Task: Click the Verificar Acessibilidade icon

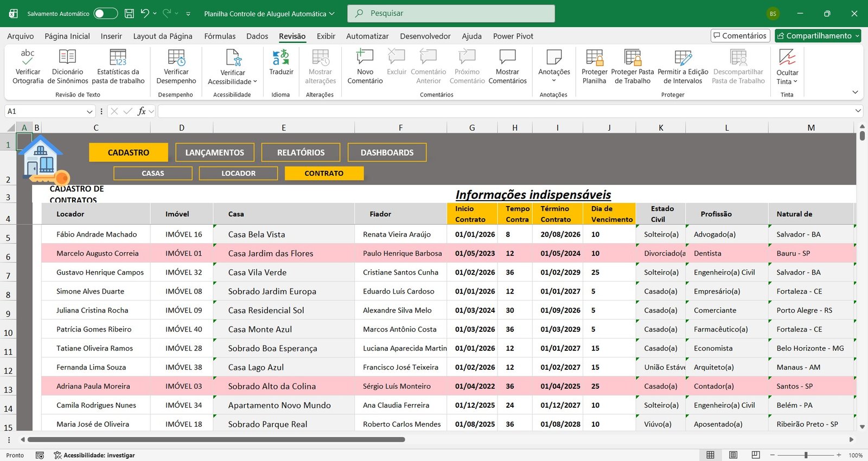Action: (x=233, y=57)
